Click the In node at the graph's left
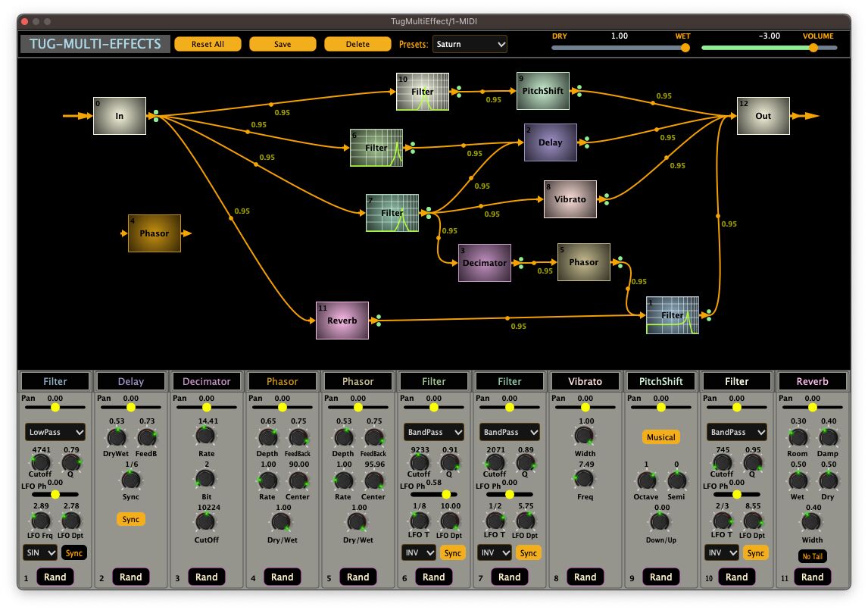 (x=119, y=115)
